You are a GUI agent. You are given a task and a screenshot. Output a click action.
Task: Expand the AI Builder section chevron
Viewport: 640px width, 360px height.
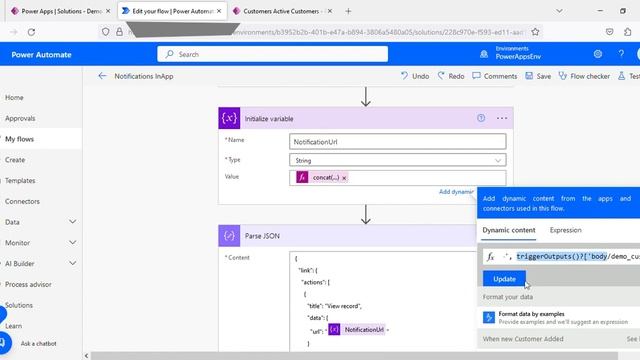(x=72, y=264)
